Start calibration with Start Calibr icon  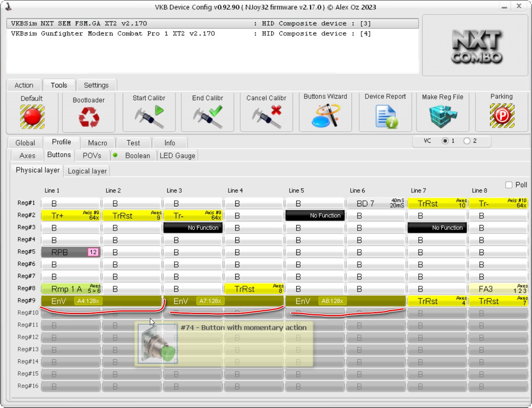tap(149, 117)
